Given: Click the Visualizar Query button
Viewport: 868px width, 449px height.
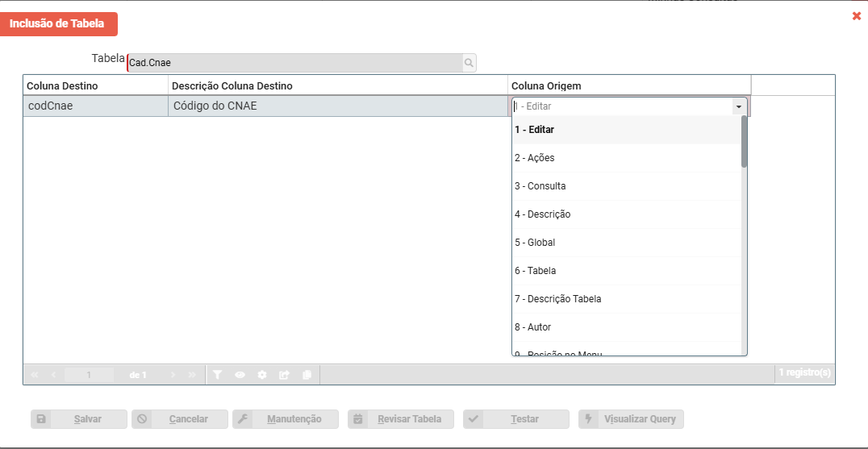Looking at the screenshot, I should pyautogui.click(x=632, y=419).
